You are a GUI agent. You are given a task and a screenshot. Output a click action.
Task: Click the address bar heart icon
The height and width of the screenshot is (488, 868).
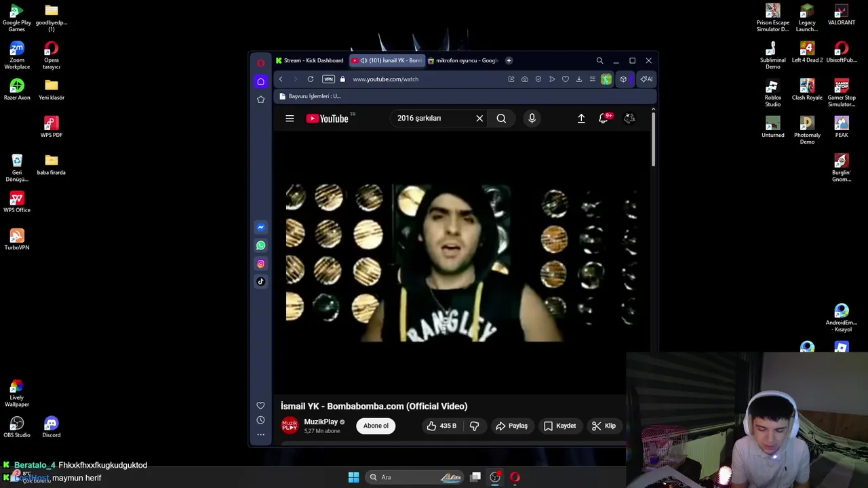pos(566,79)
